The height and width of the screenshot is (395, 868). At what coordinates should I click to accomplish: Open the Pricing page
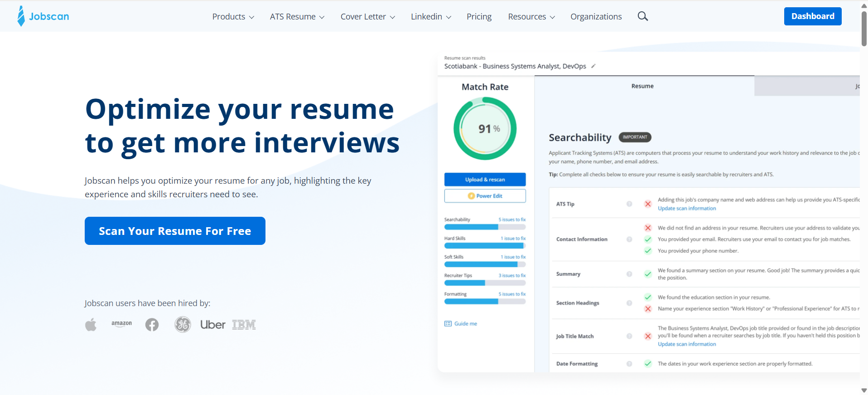tap(479, 17)
